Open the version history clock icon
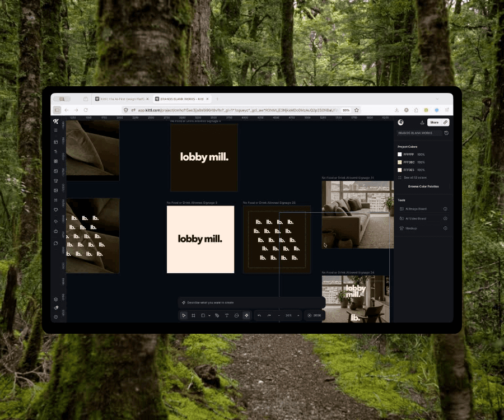The height and width of the screenshot is (420, 504). coord(446,133)
